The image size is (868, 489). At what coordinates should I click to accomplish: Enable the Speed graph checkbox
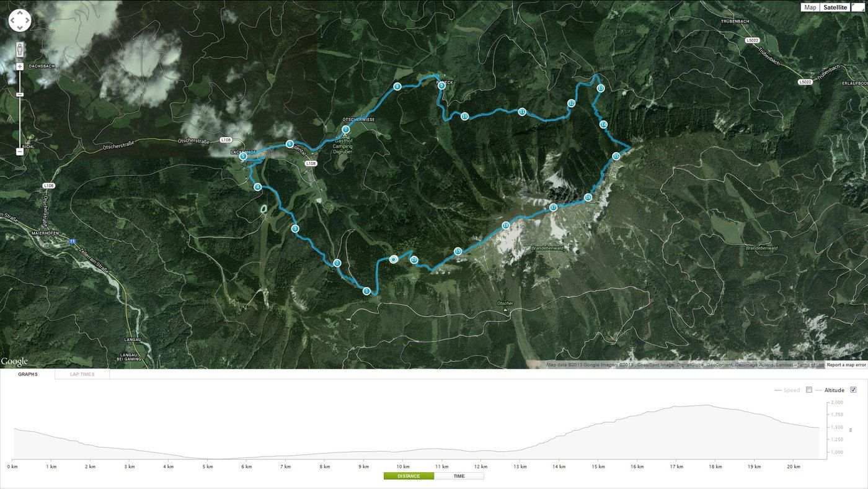(808, 390)
